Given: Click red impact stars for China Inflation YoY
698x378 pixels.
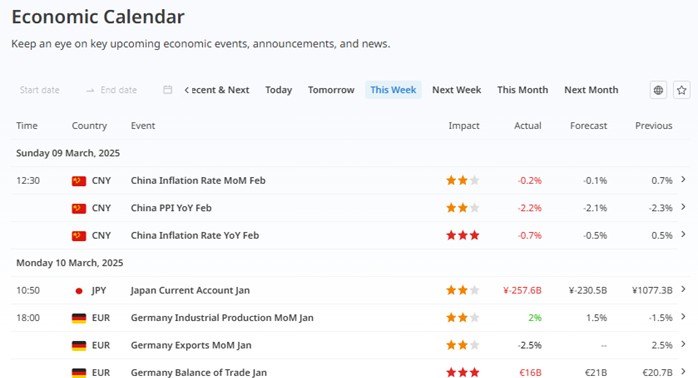Looking at the screenshot, I should tap(463, 235).
